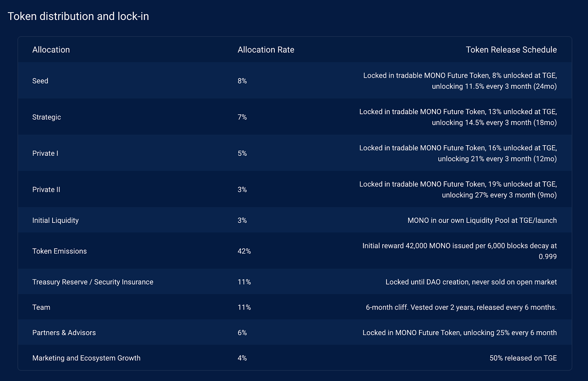
Task: Select the Partners & Advisors row label
Action: (x=64, y=333)
